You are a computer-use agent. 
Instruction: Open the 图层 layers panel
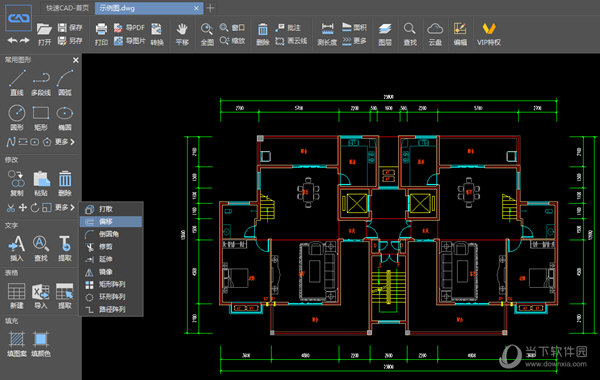click(385, 34)
